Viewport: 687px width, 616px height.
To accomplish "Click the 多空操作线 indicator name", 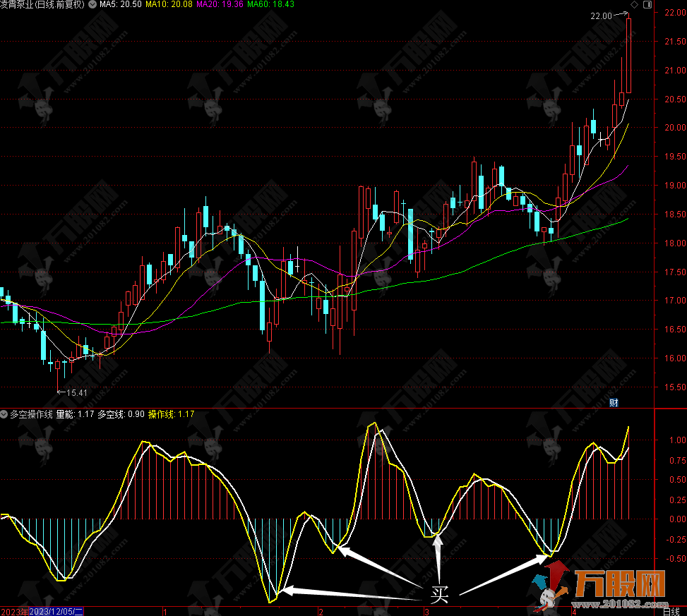I will click(31, 414).
